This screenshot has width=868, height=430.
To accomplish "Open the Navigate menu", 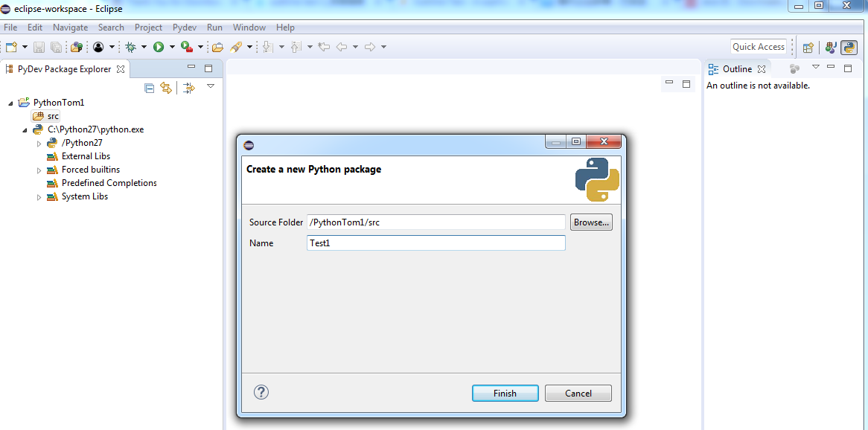I will click(70, 27).
